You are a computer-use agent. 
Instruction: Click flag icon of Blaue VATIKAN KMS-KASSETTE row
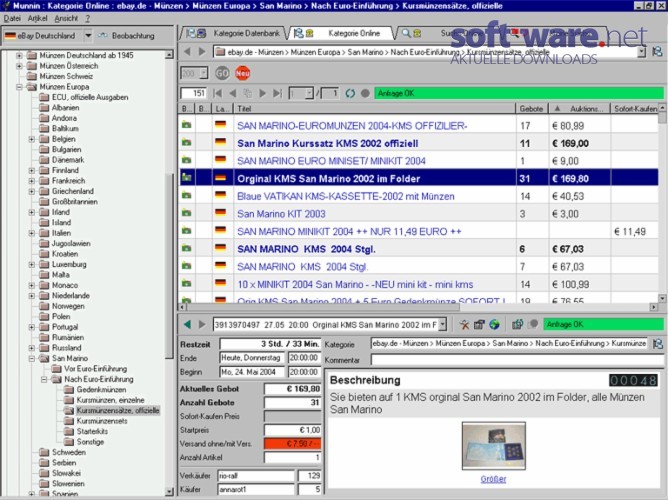pyautogui.click(x=220, y=195)
